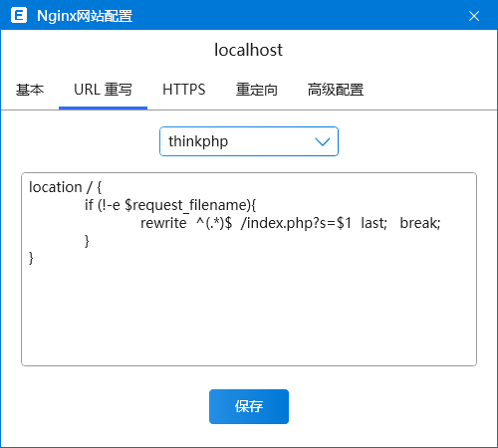
Task: Click the empty area of the rewrite textarea
Action: coord(249,316)
